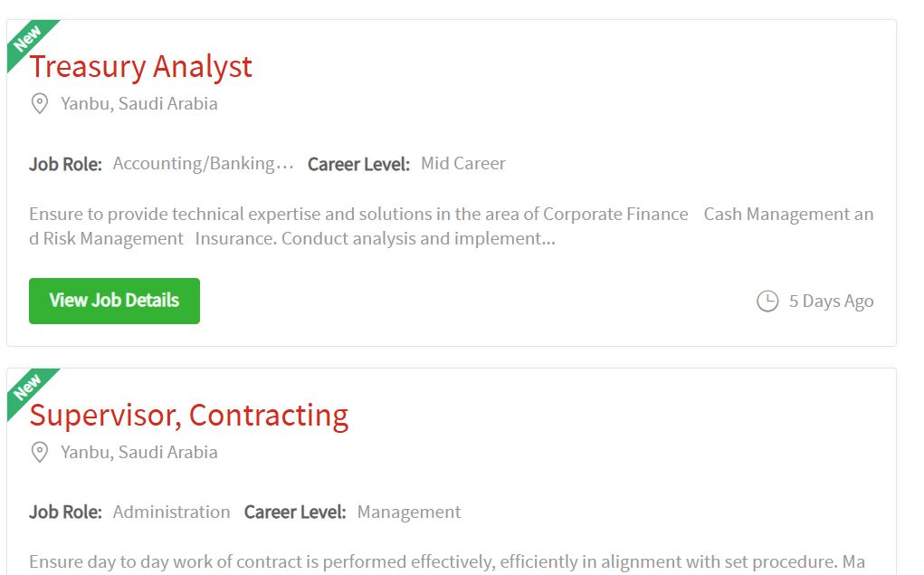Click Yanbu, Saudi Arabia under Treasury Analyst
Image resolution: width=924 pixels, height=575 pixels.
click(139, 104)
